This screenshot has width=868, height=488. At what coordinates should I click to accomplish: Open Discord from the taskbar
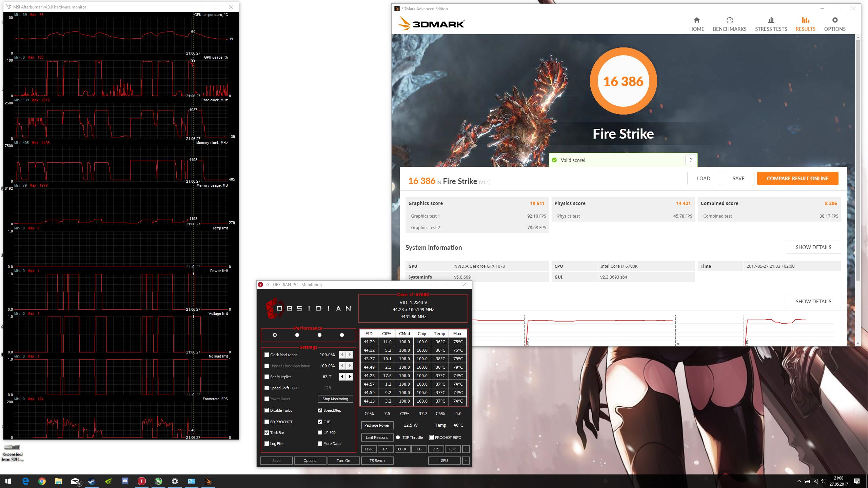pos(125,481)
